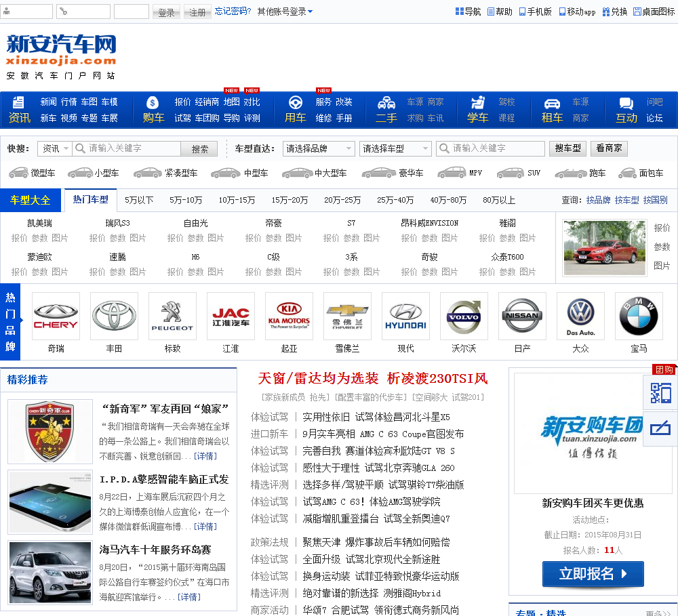
Task: Click the 搜车型 button
Action: coord(567,148)
